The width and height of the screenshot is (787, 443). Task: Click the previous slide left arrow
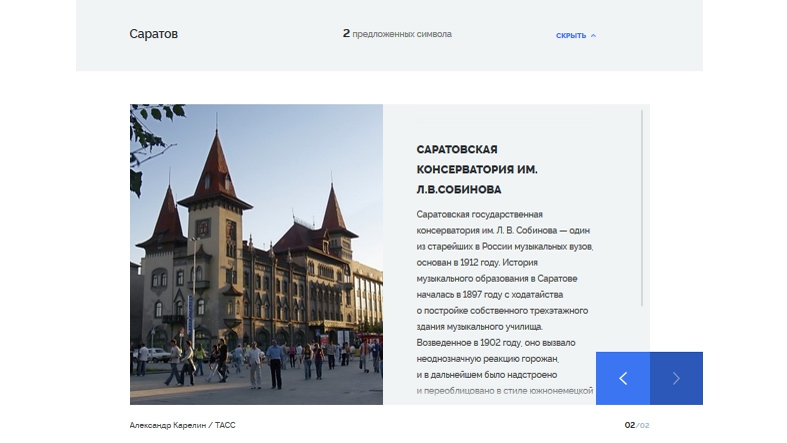(622, 378)
